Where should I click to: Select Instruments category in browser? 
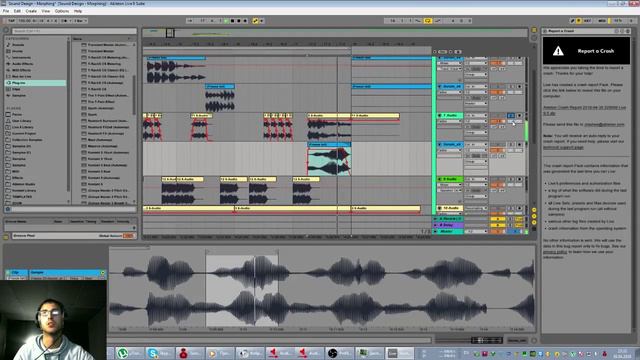point(20,58)
